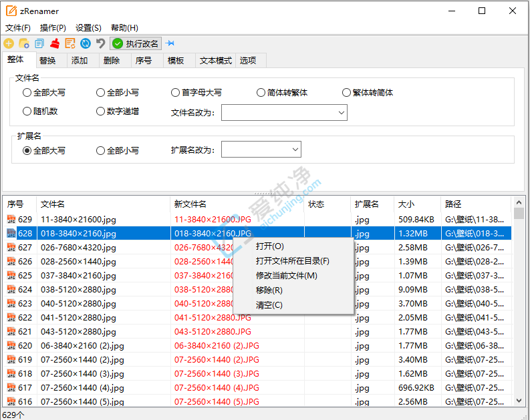530x420 pixels.
Task: Select 随机数 radio button
Action: tap(40, 111)
